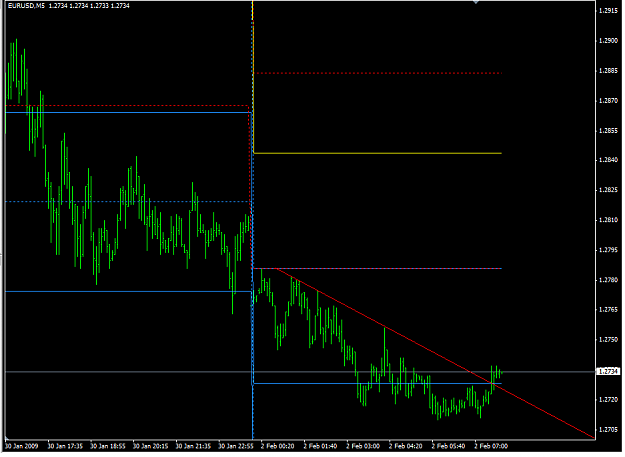Click the 2 Feb 04:20 time label
The height and width of the screenshot is (457, 625).
click(405, 446)
